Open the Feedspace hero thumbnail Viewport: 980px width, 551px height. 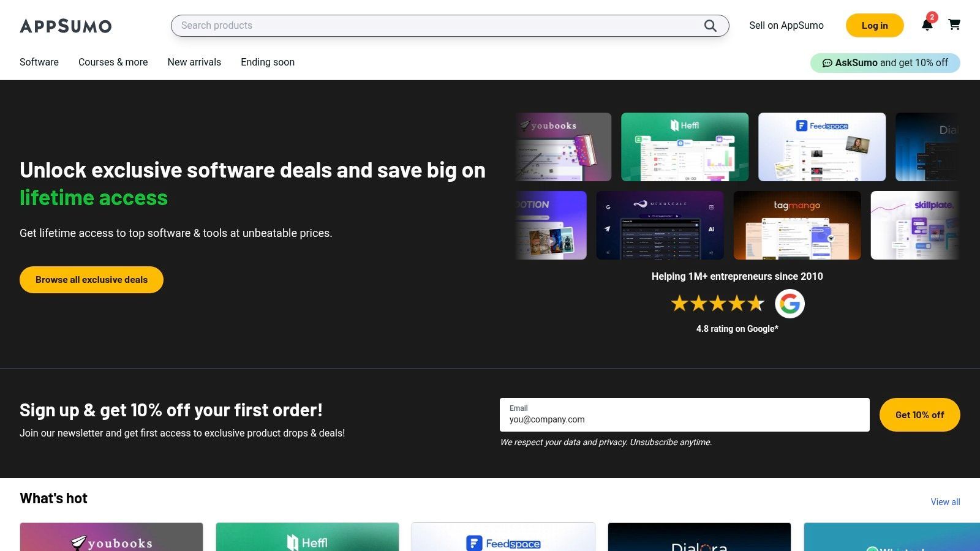[821, 147]
